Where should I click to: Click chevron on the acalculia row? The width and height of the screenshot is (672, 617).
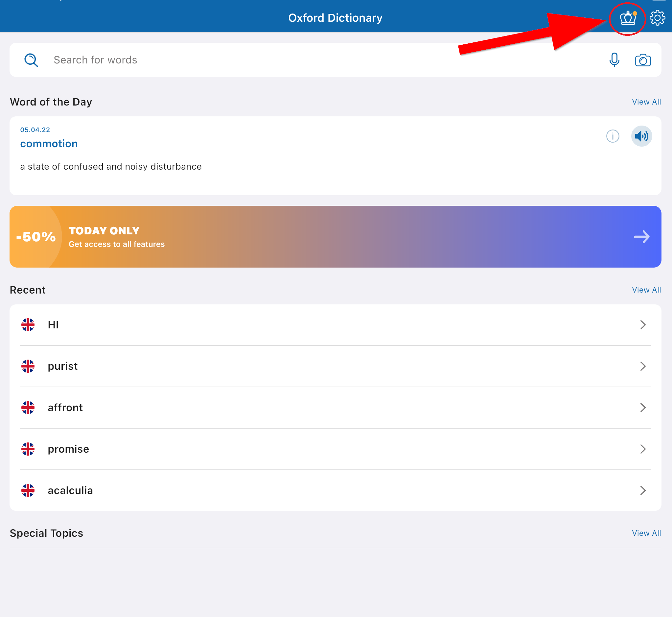tap(643, 490)
